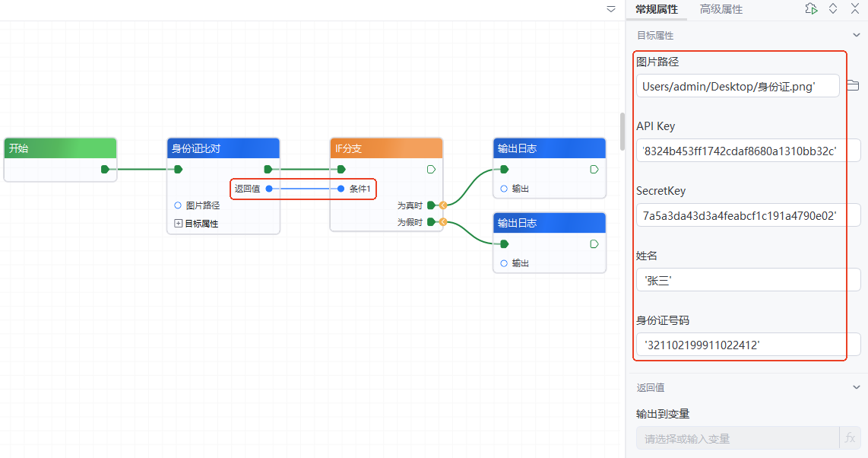Close the properties panel with the X icon

pyautogui.click(x=854, y=9)
